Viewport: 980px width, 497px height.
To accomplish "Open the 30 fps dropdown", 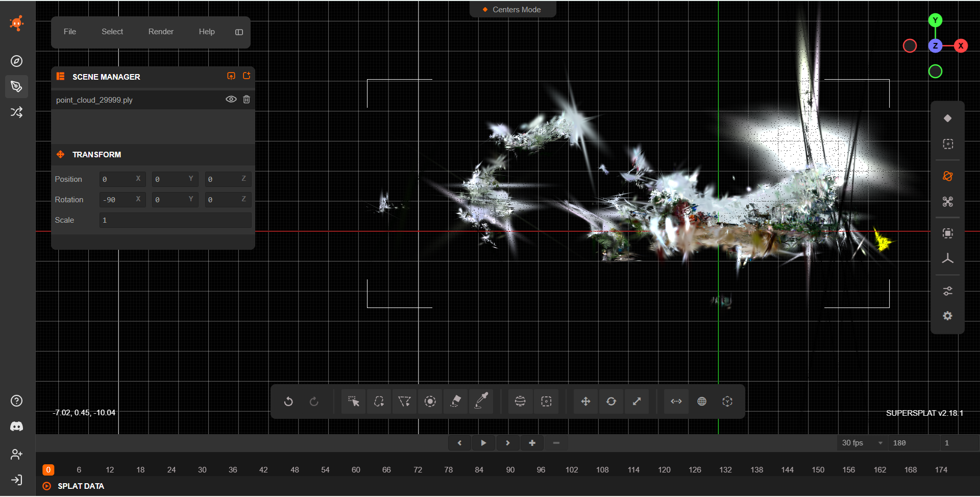I will 862,443.
